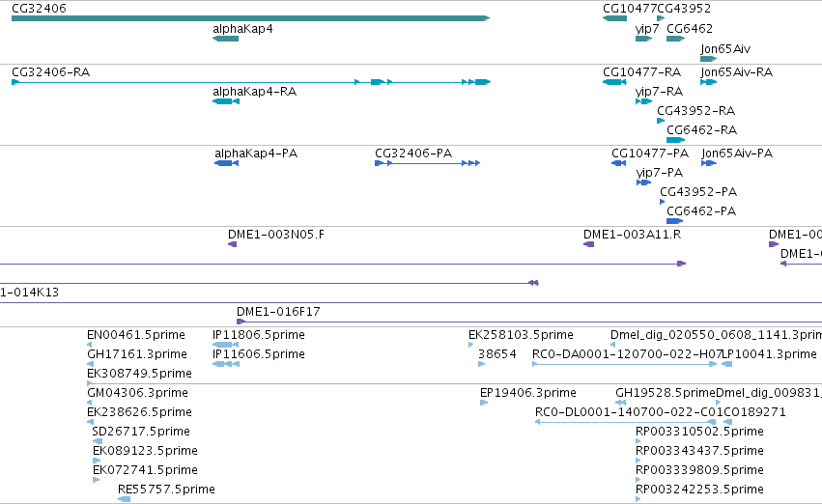Screen dimensions: 822x504
Task: Click the Jon65Aiv-PA protein feature
Action: (709, 163)
